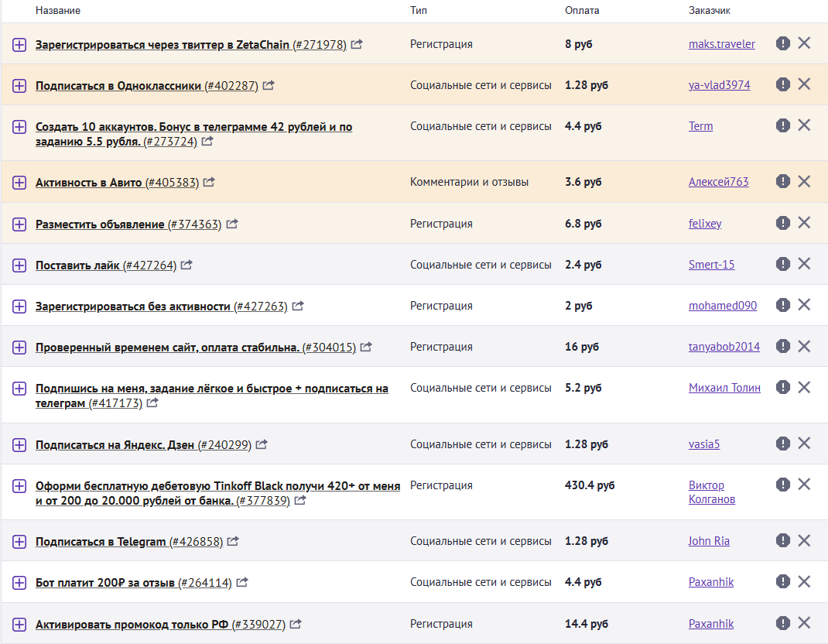Expand the Яндекс. Дзен subscription row
Viewport: 828px width, 644px height.
(19, 445)
